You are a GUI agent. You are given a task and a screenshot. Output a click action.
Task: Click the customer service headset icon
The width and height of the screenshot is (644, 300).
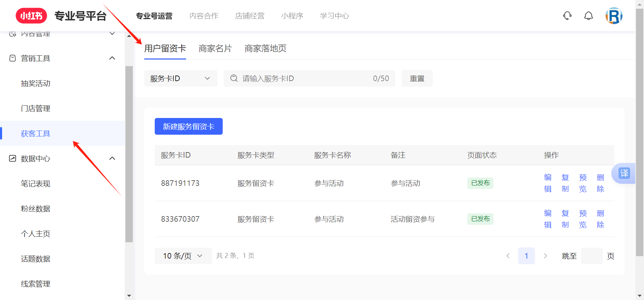(x=567, y=16)
